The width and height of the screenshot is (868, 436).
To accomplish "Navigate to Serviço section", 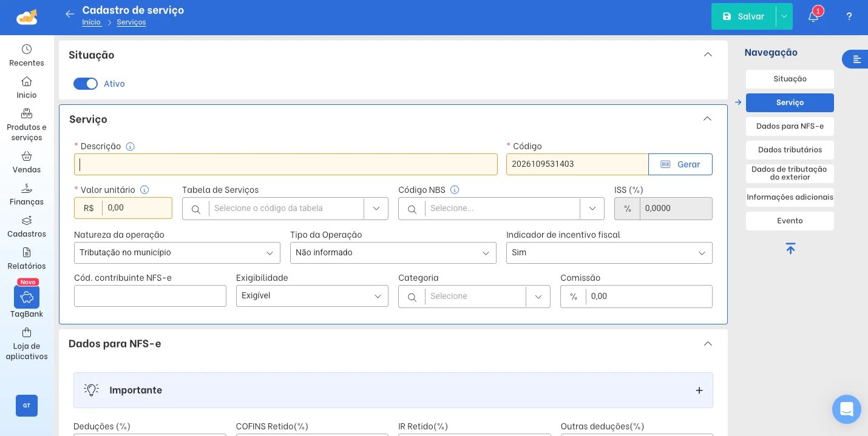I will click(x=790, y=102).
